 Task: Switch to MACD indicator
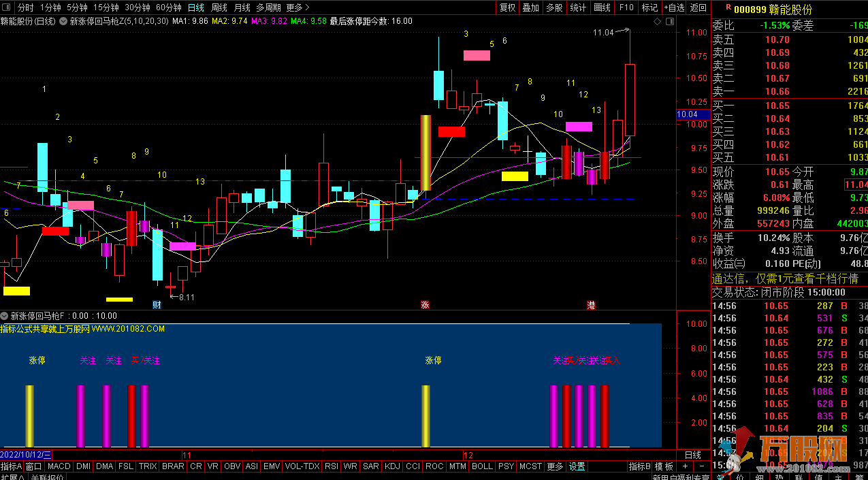point(59,466)
